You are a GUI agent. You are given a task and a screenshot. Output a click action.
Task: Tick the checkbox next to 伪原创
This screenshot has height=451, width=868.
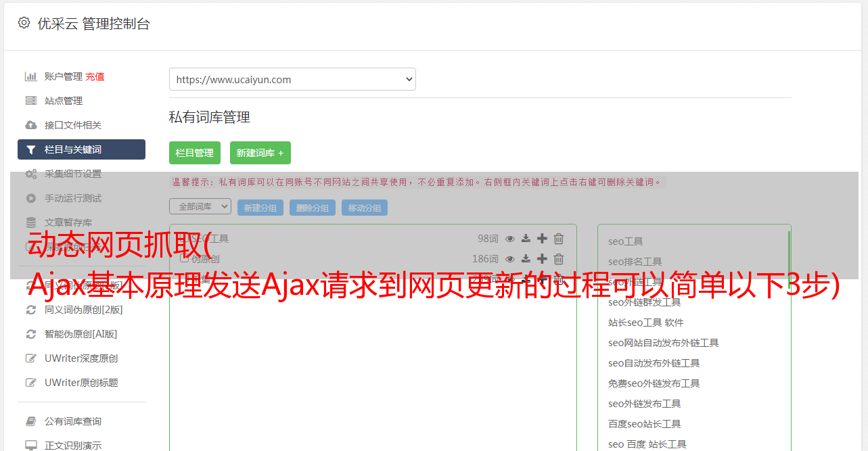[x=184, y=258]
